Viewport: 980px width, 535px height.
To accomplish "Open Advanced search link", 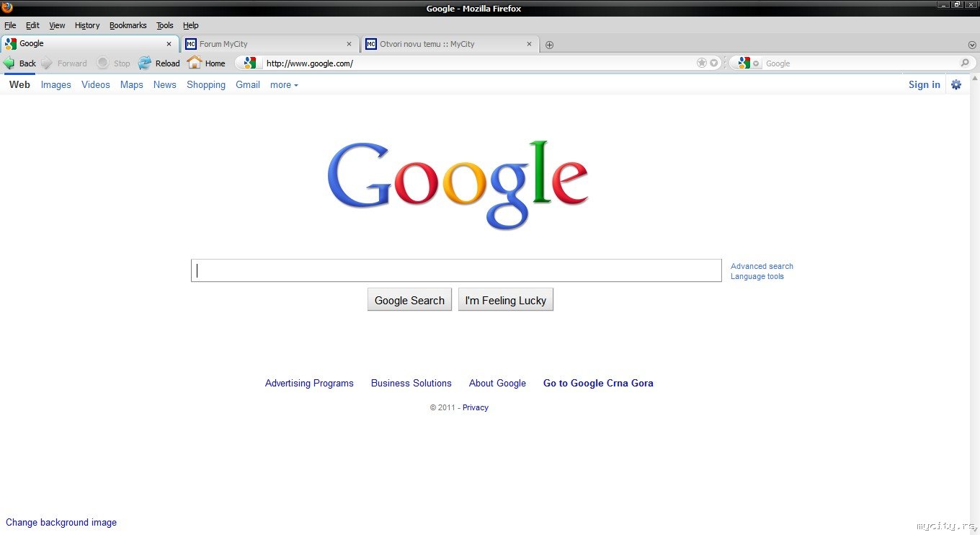I will click(762, 266).
